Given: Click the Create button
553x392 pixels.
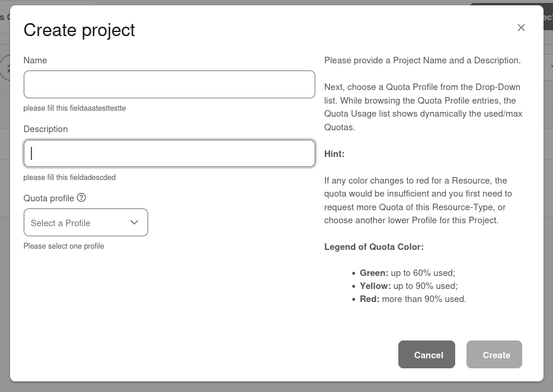Looking at the screenshot, I should pos(494,355).
